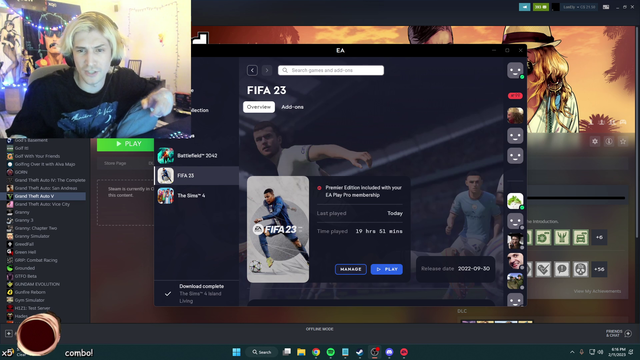
Task: Select the friend avatar of man in hat
Action: click(x=515, y=241)
